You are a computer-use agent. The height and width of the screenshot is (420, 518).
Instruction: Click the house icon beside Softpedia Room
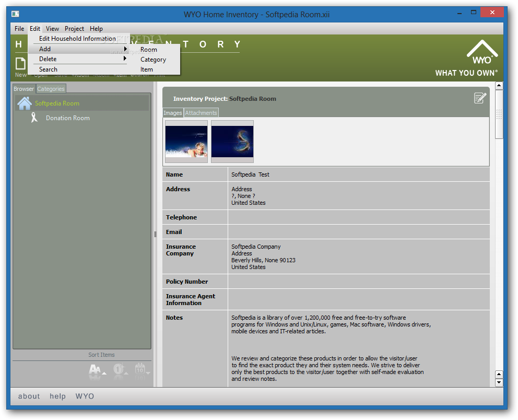click(x=25, y=103)
